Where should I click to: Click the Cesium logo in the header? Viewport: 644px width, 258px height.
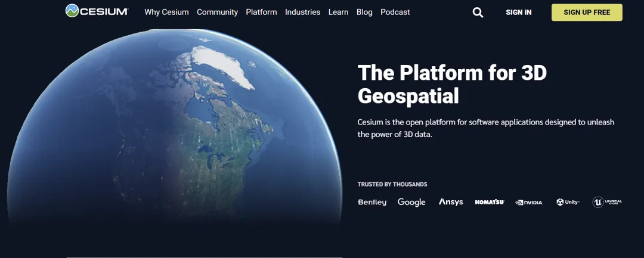[97, 11]
